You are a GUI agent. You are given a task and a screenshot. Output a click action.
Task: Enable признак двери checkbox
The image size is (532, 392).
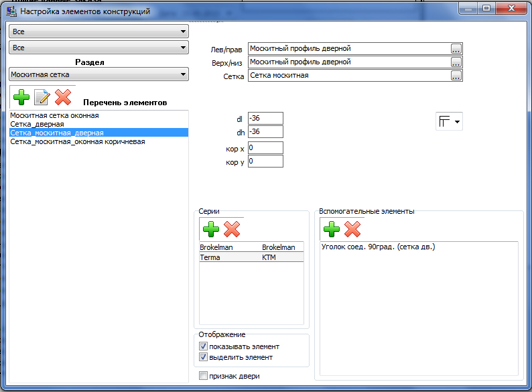(x=203, y=376)
